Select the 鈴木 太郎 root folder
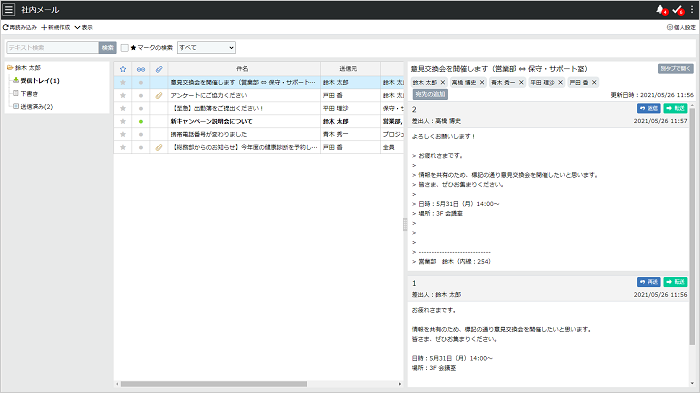 pos(28,68)
